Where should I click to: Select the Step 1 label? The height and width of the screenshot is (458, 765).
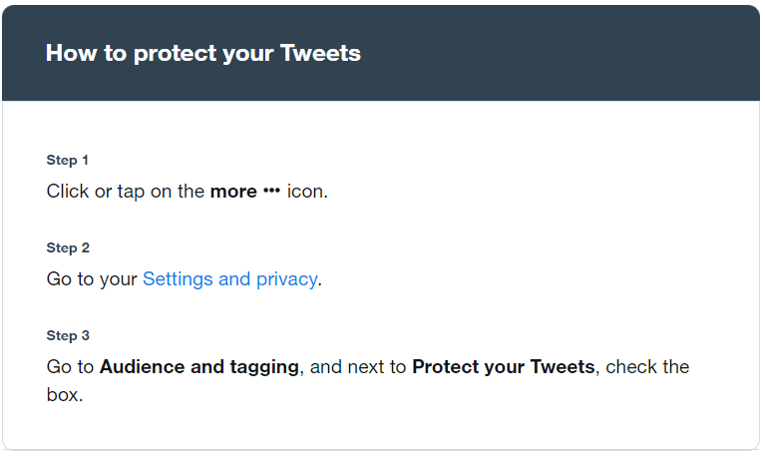(67, 160)
